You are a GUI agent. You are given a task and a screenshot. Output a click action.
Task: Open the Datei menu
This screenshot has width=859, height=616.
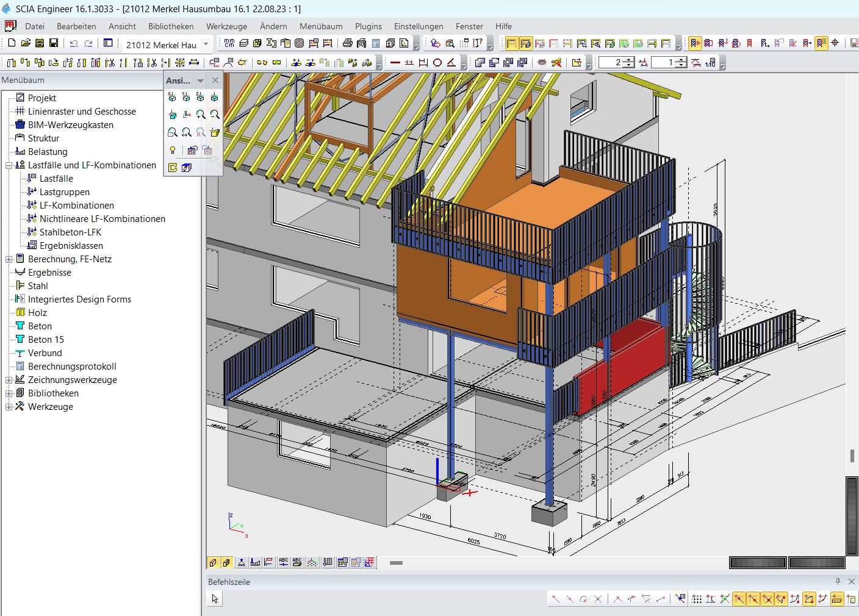pos(35,26)
